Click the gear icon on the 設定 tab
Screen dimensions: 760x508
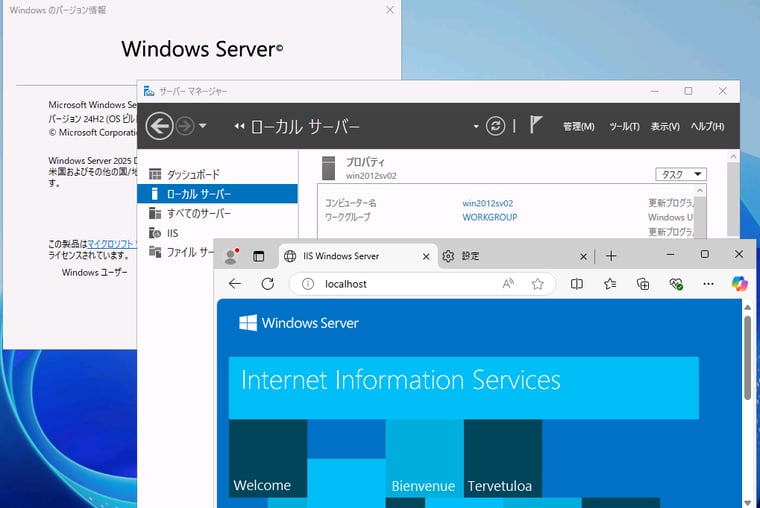448,256
